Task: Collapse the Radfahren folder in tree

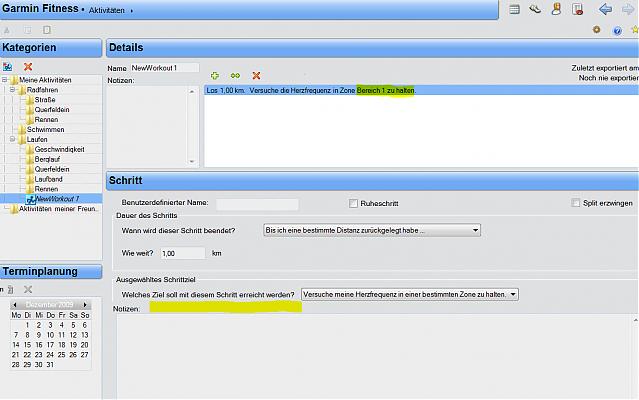Action: coord(14,89)
